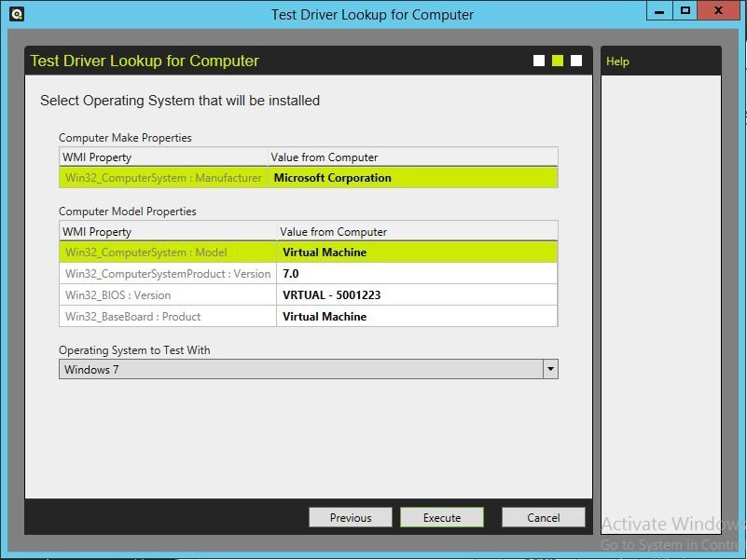Click Value from Computer header in Model table
This screenshot has height=560, width=747.
[x=417, y=231]
